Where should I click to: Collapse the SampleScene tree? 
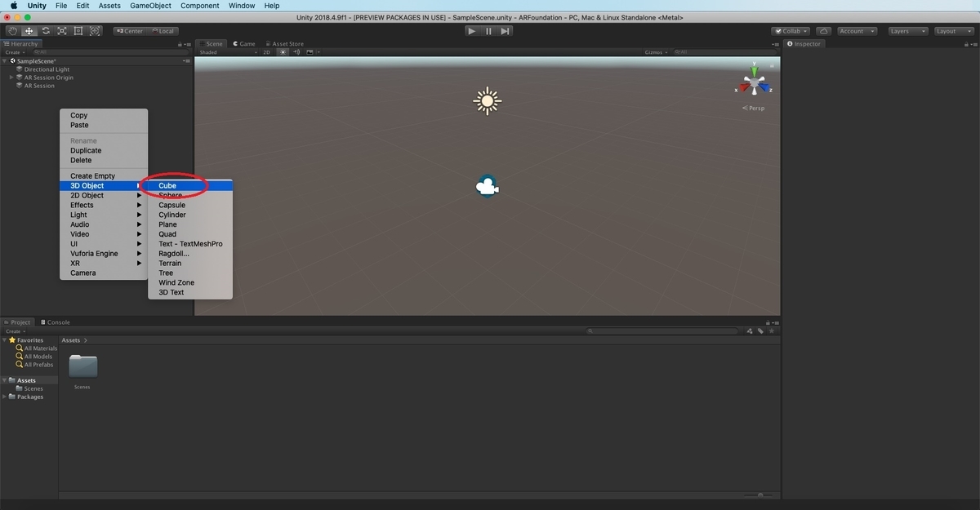(4, 61)
